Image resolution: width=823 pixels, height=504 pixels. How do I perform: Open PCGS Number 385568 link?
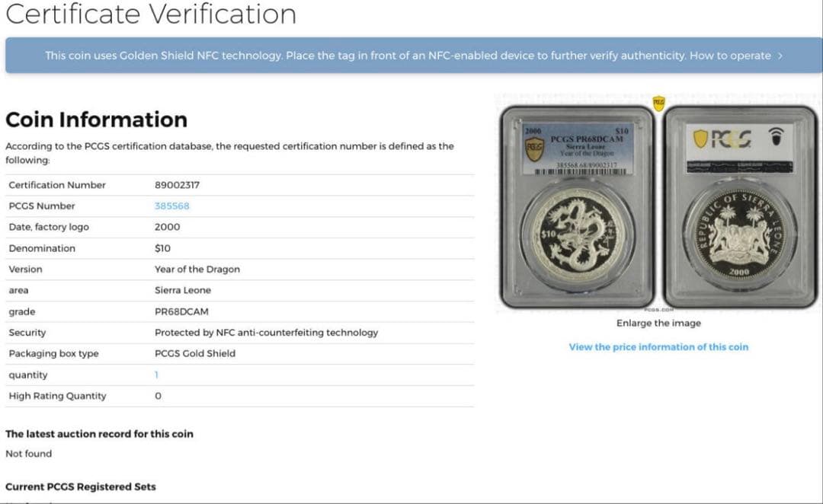(x=171, y=206)
